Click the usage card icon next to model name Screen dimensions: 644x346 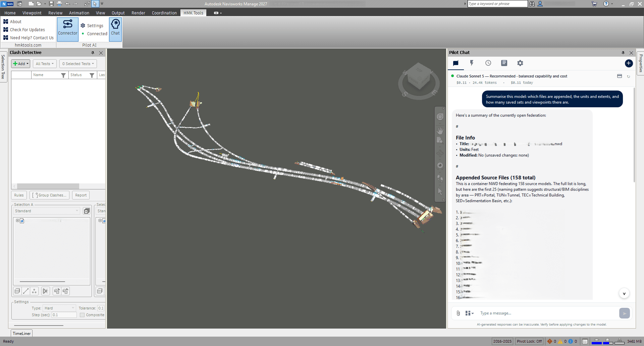pos(620,76)
